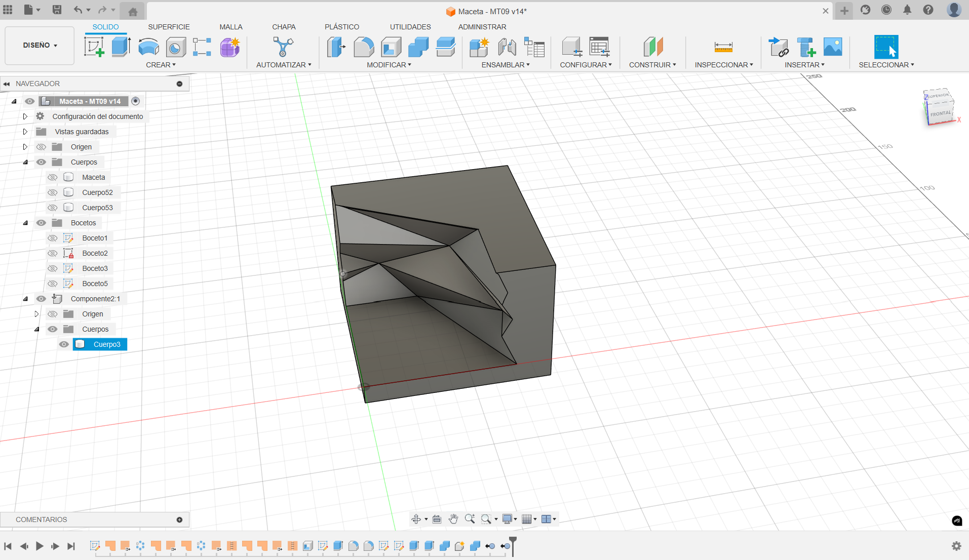Collapse the Componente2:1 node
Image resolution: width=969 pixels, height=560 pixels.
25,299
